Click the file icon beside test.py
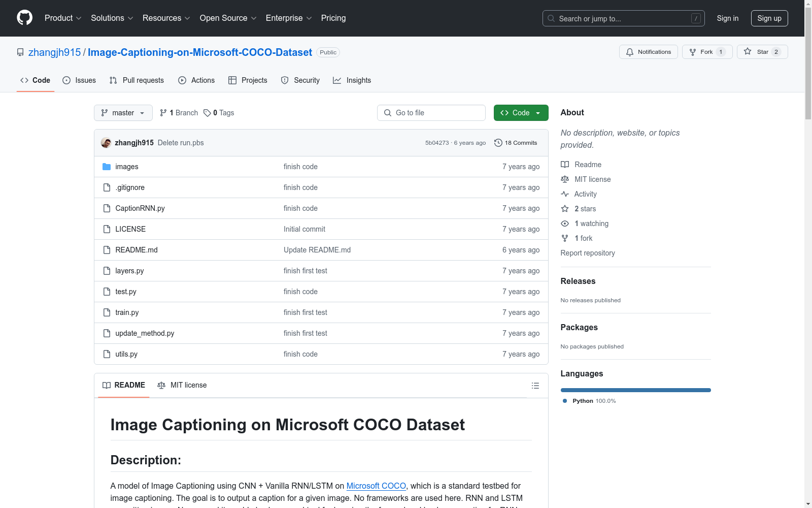 (x=107, y=292)
